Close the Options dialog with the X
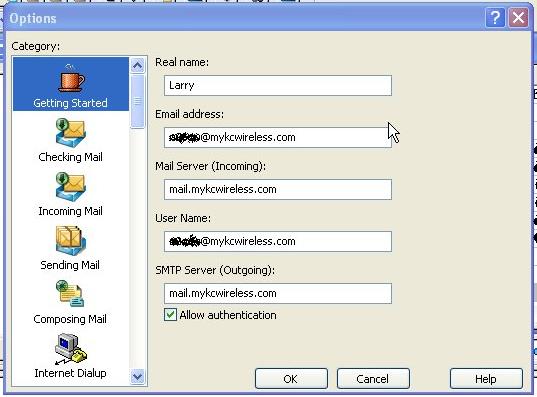The height and width of the screenshot is (397, 537). point(518,17)
